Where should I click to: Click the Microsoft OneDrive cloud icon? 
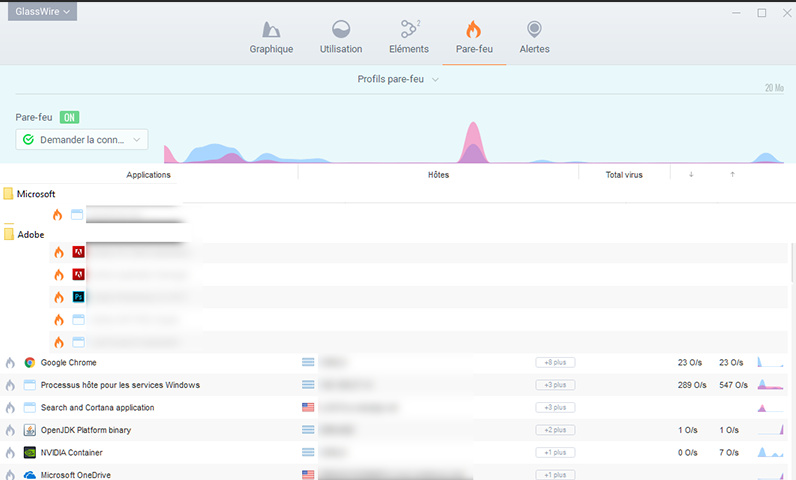point(30,475)
